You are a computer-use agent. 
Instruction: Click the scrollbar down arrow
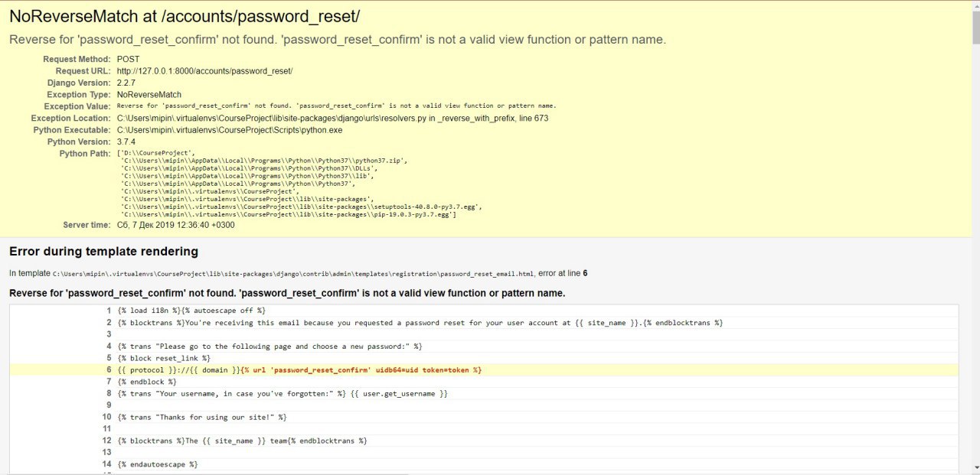tap(974, 468)
